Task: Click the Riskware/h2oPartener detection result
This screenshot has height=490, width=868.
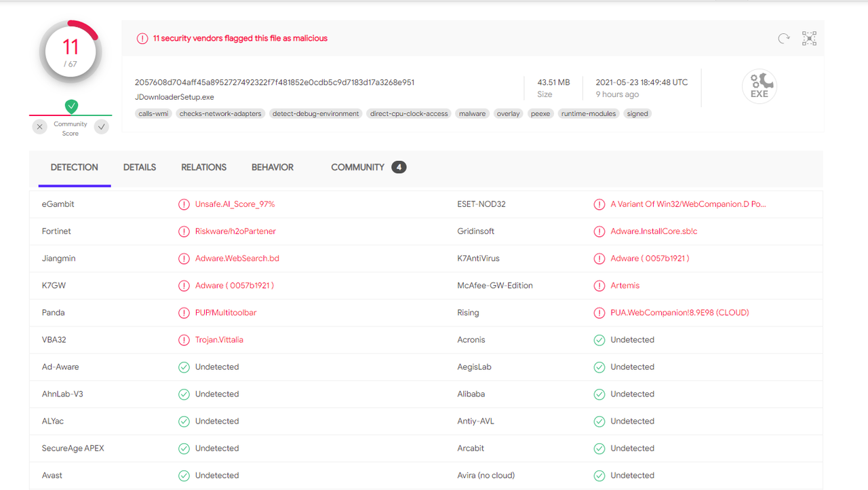Action: pos(235,231)
